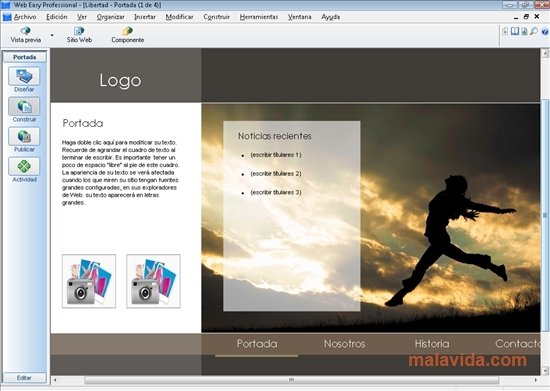Screen dimensions: 550x391
Task: Select the Publicar sidebar icon
Action: point(24,136)
